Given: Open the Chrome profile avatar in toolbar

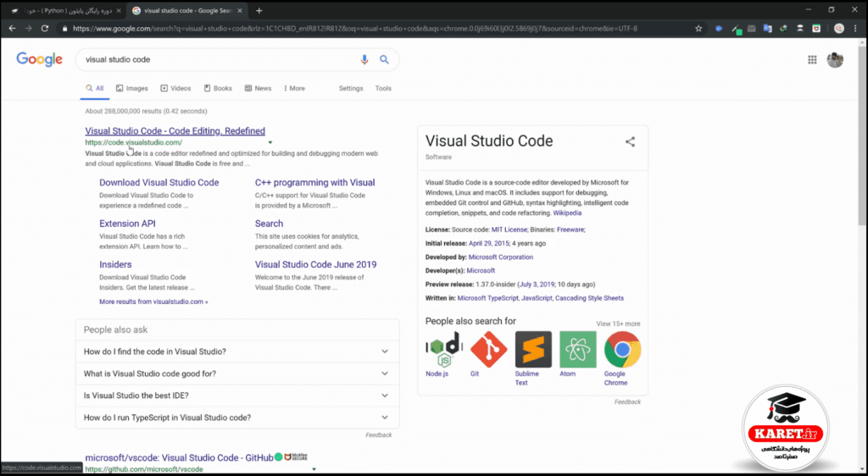Looking at the screenshot, I should point(839,28).
